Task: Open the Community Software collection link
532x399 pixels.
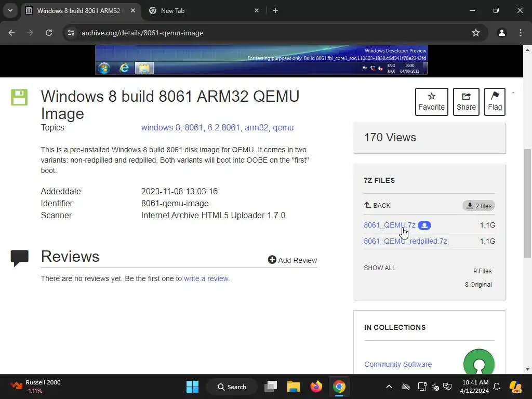Action: click(x=397, y=364)
